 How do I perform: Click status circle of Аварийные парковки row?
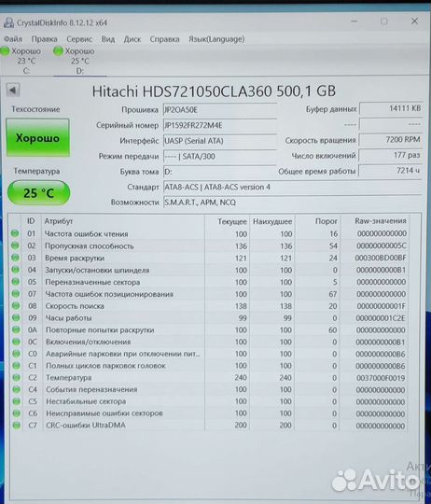click(x=16, y=353)
